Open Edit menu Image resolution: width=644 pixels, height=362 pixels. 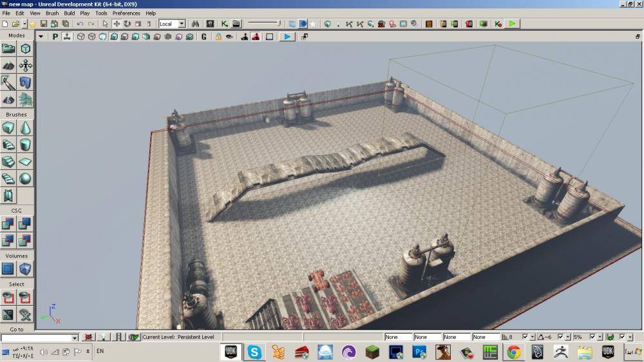coord(20,13)
